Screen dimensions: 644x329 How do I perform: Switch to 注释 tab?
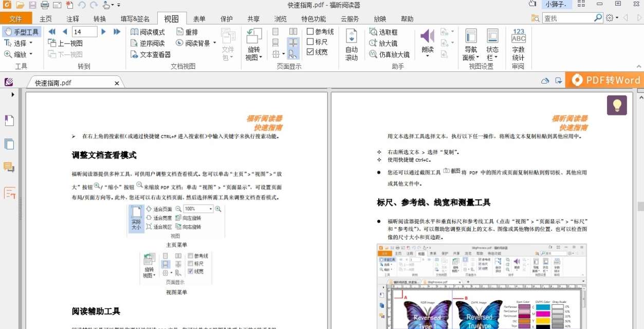[x=73, y=19]
